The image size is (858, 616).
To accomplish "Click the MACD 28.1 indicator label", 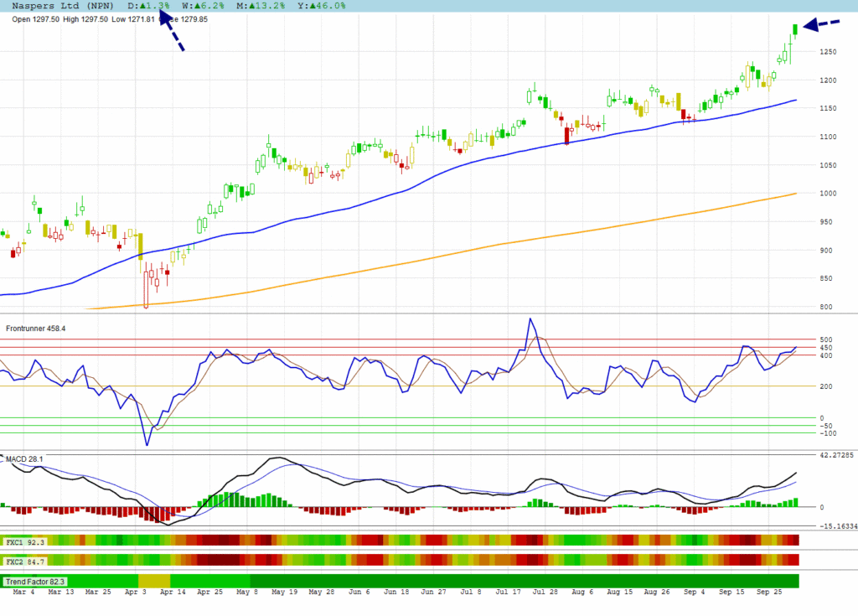I will pos(23,458).
